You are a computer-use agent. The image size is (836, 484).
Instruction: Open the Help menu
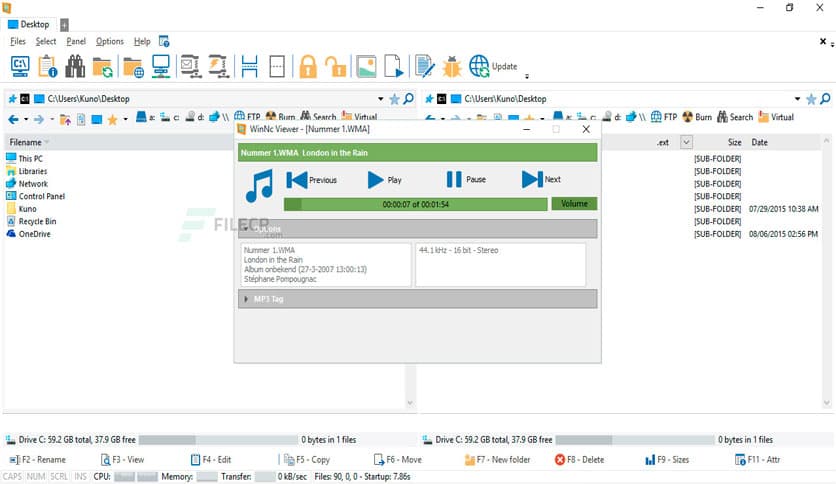coord(142,41)
